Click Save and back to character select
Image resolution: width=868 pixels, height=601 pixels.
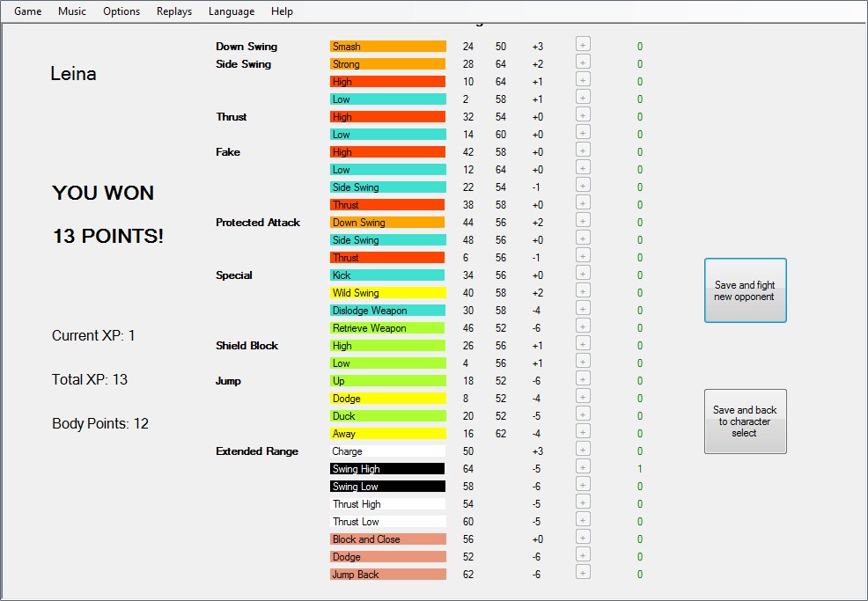(x=745, y=421)
